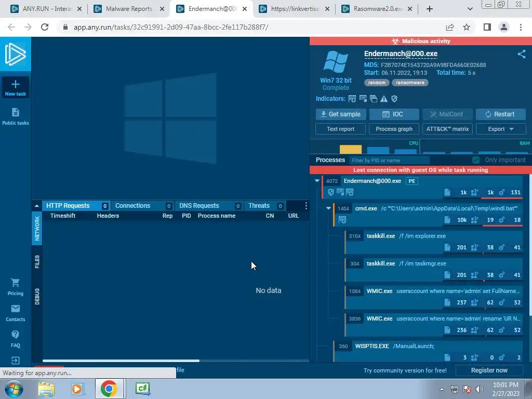Switch to the Threats tab
This screenshot has height=399, width=532.
click(x=265, y=206)
